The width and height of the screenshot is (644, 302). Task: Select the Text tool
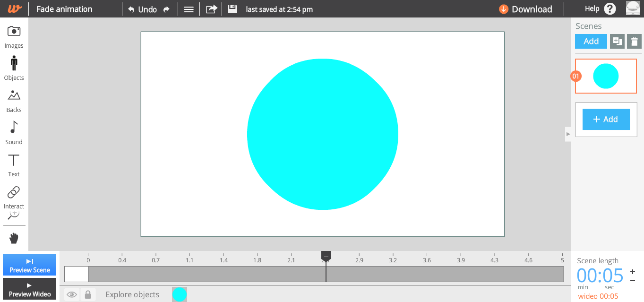[14, 165]
